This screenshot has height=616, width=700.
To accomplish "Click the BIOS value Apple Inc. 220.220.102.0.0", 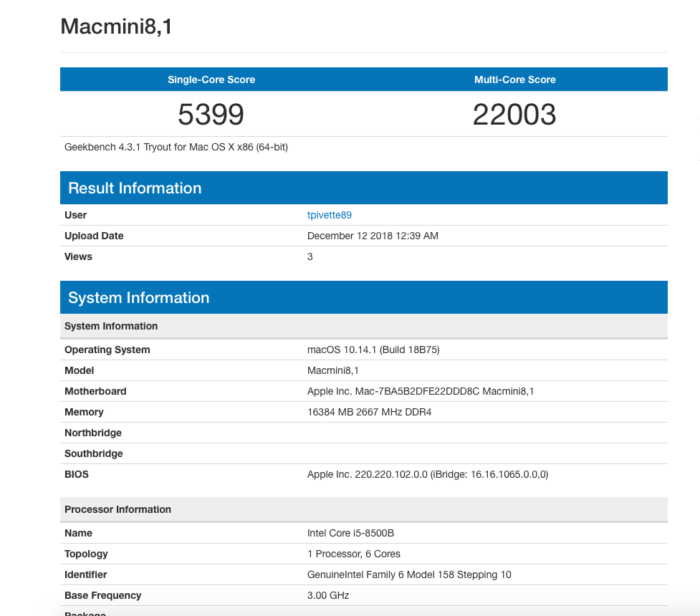I will [x=427, y=474].
